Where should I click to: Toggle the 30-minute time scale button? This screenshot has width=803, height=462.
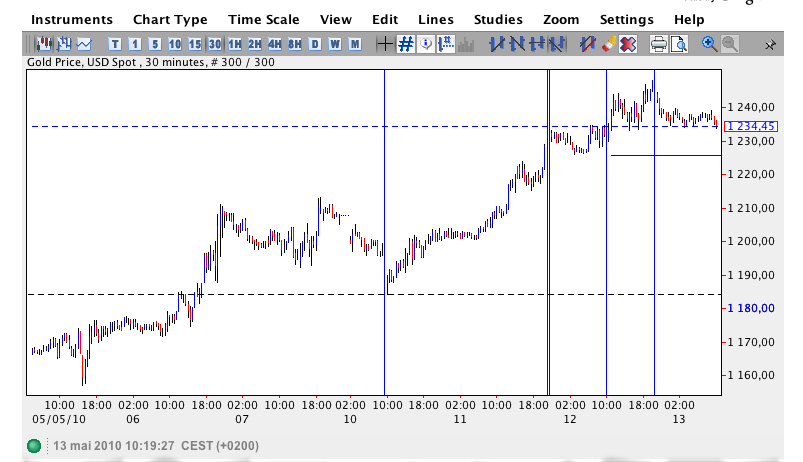(214, 44)
